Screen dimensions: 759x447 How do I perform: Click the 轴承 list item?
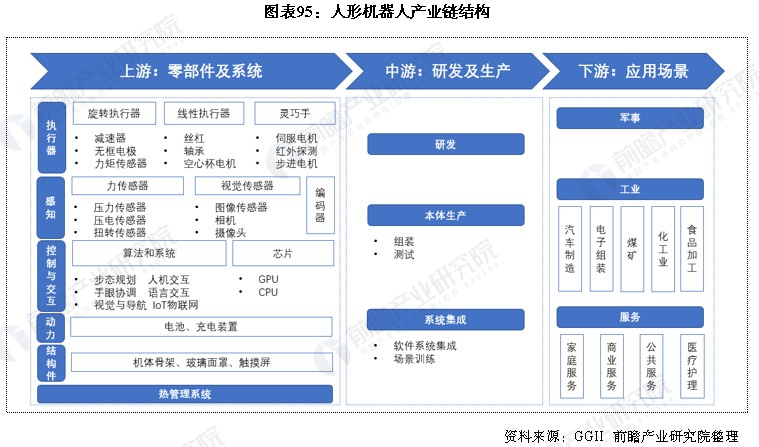194,151
